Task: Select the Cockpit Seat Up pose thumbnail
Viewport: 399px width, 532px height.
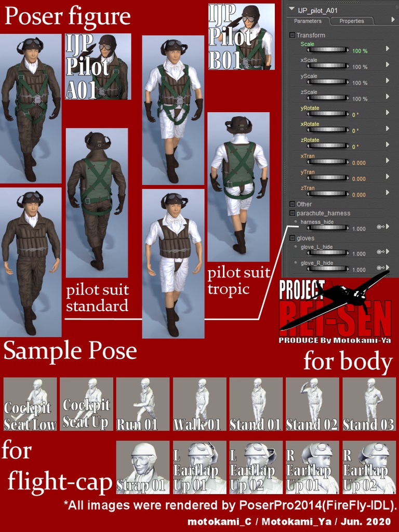Action: pyautogui.click(x=87, y=404)
